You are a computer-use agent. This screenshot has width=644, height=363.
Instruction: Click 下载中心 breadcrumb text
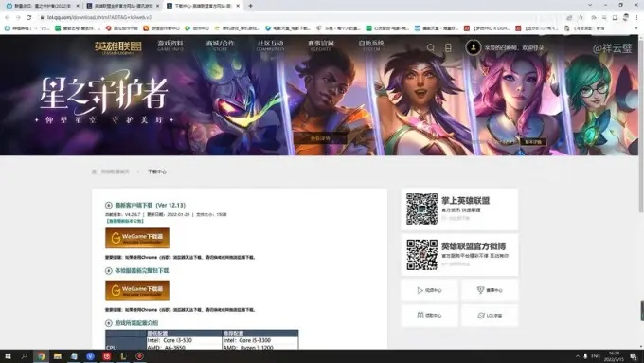click(x=157, y=172)
